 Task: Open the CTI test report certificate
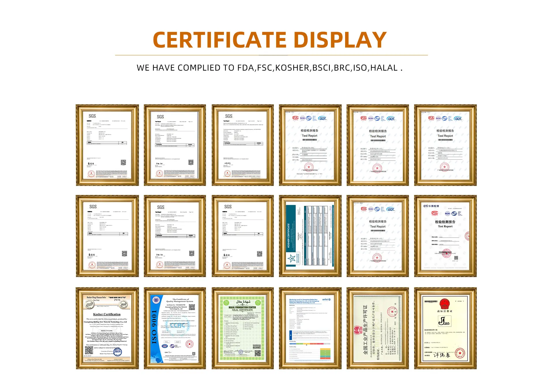pos(445,236)
